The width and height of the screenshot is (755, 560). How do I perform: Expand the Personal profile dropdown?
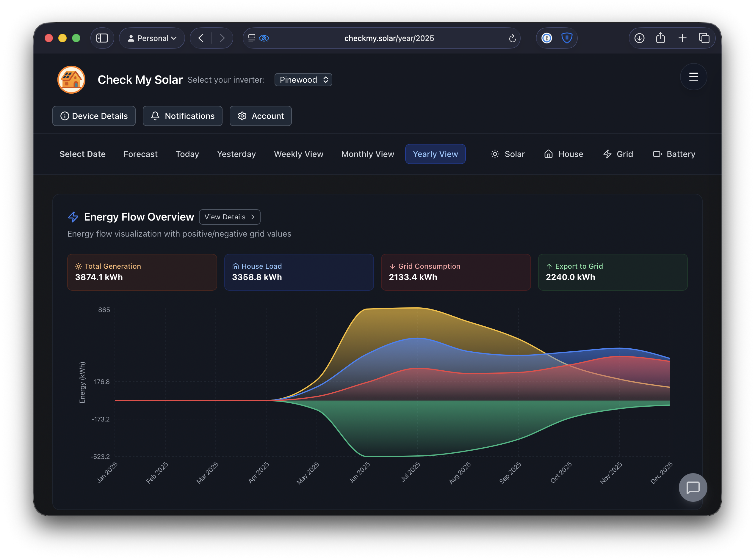click(x=152, y=38)
